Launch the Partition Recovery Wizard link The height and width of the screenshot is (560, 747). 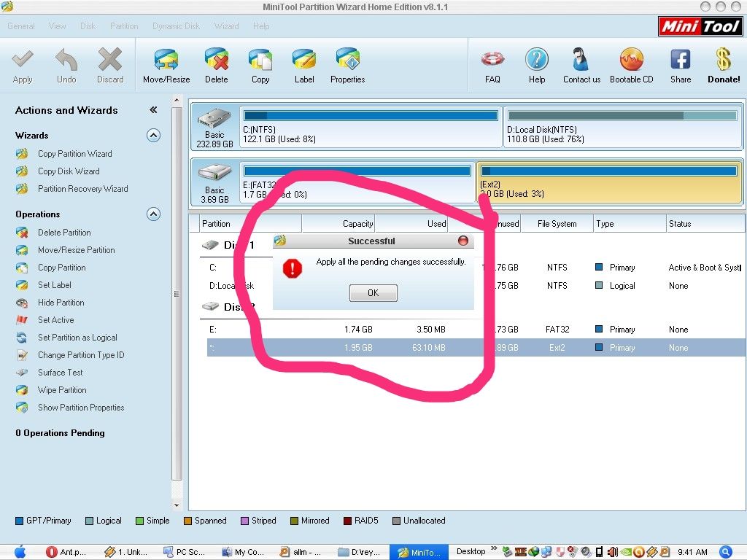(82, 189)
